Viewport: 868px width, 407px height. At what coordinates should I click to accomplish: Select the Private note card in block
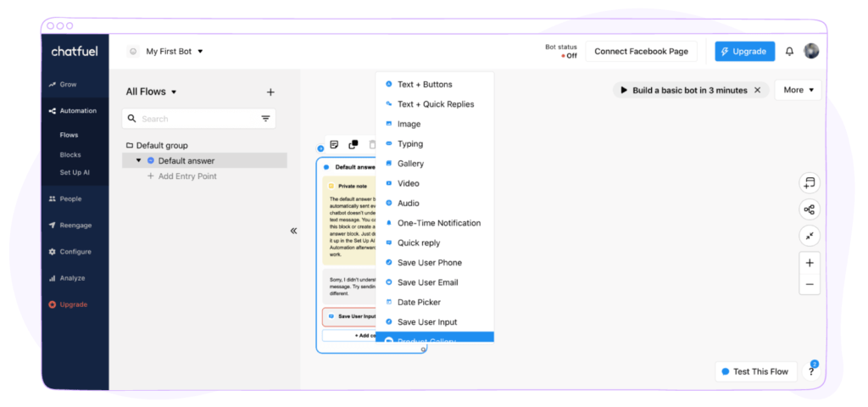349,220
